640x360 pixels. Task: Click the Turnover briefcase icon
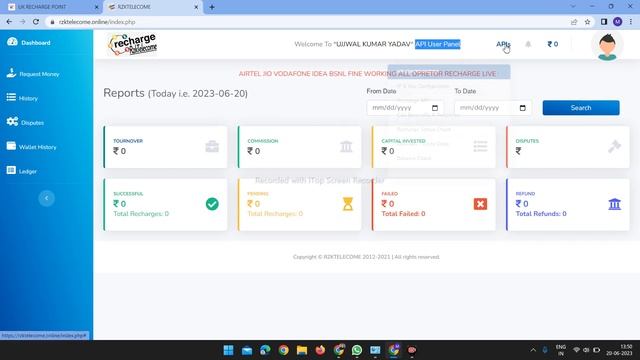[x=212, y=147]
